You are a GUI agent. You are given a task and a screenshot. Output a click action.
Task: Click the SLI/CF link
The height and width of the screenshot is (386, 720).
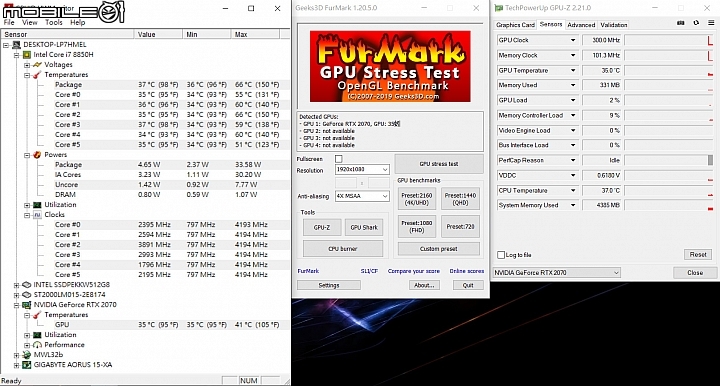(369, 271)
